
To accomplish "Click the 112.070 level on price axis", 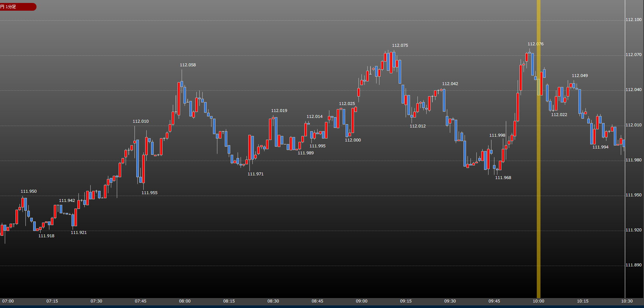I will click(x=634, y=55).
